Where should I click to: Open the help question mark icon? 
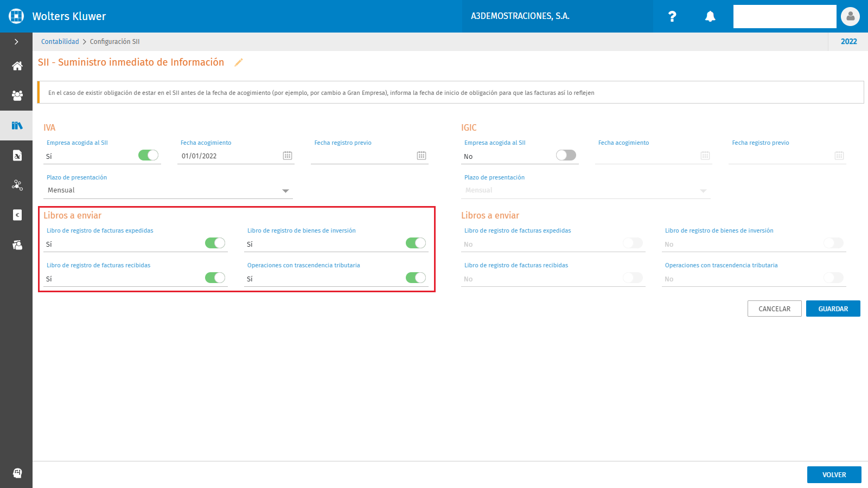pyautogui.click(x=672, y=16)
